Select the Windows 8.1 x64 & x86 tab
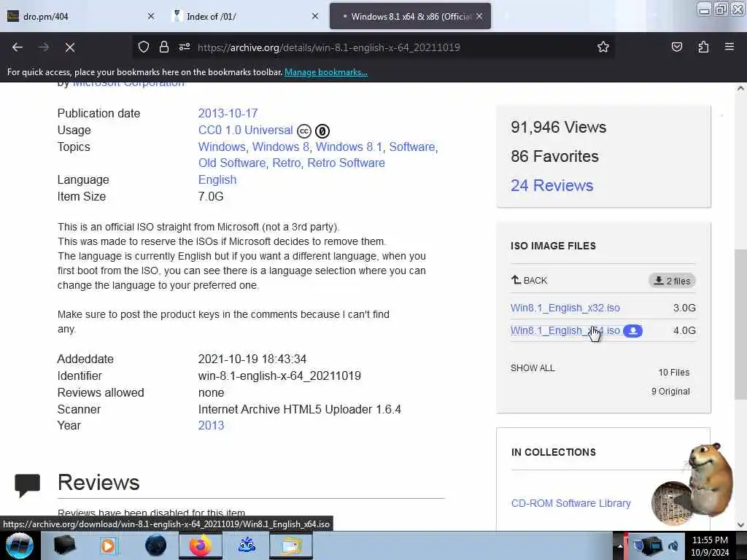The height and width of the screenshot is (560, 747). (411, 17)
